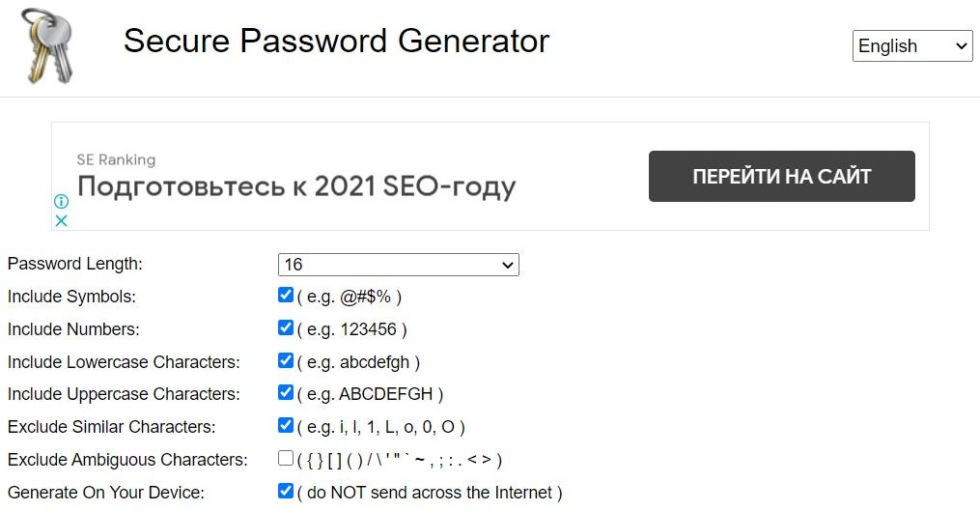980x511 pixels.
Task: Click the Secure Password Generator heading
Action: [336, 42]
